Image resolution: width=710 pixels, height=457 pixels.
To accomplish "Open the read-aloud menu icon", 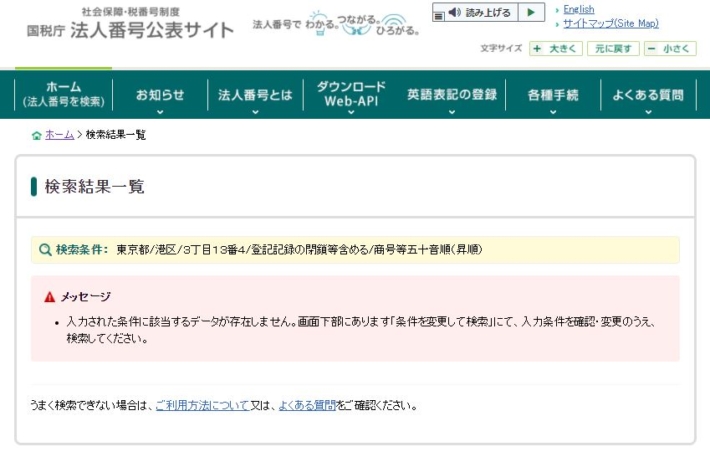I will [438, 16].
